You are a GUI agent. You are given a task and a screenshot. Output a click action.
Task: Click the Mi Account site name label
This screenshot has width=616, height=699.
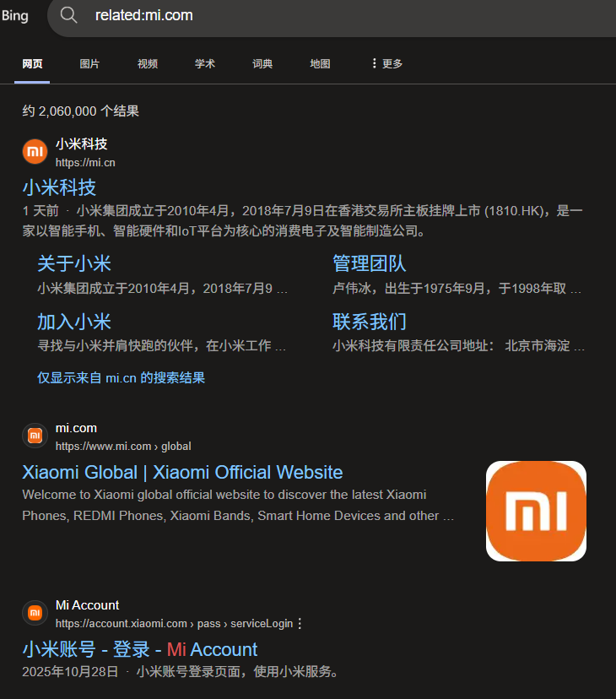point(88,605)
